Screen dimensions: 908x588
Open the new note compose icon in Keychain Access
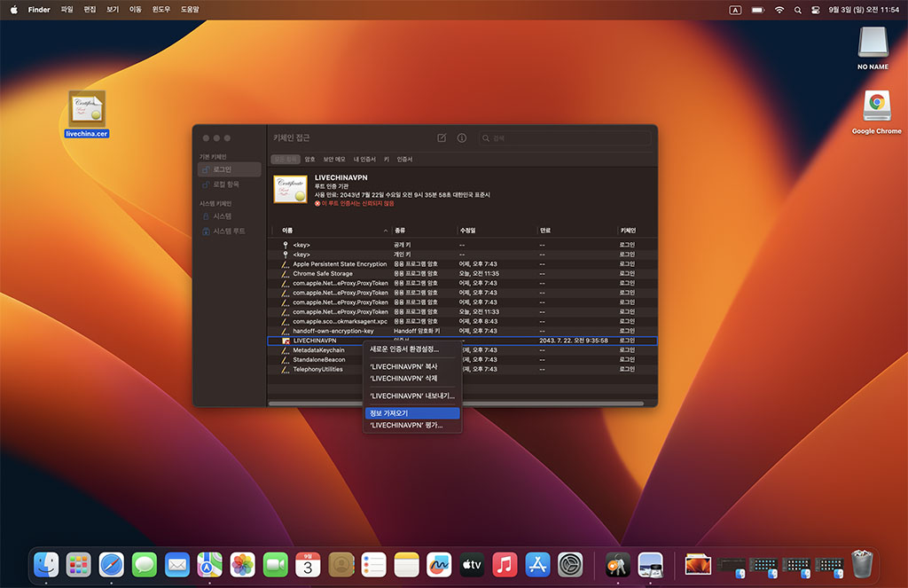tap(442, 137)
